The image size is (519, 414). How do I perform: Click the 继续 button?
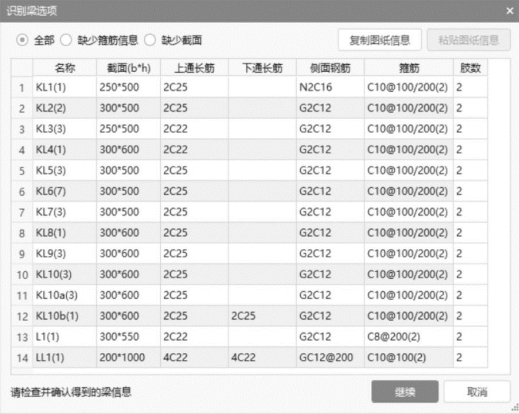click(x=405, y=392)
